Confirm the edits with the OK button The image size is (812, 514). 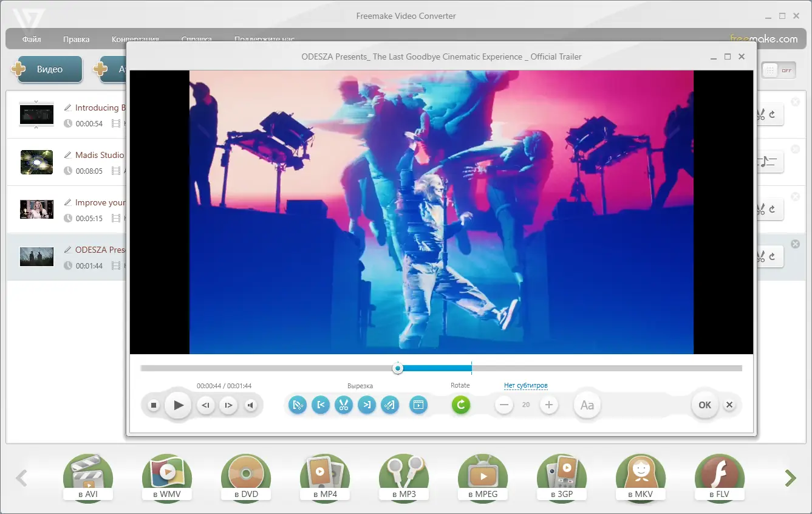(704, 405)
